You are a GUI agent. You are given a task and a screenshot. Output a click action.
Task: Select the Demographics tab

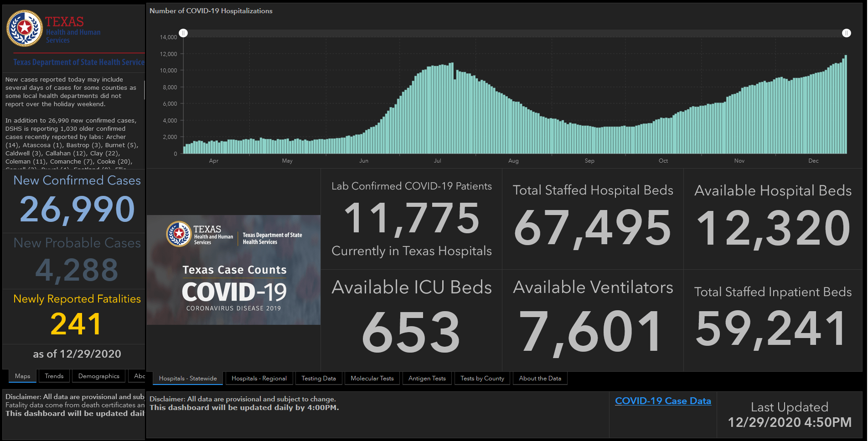[98, 376]
